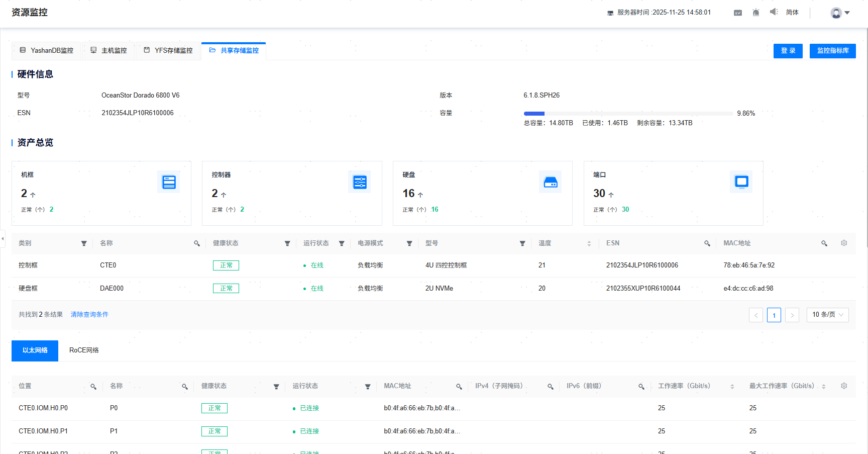This screenshot has width=868, height=454.
Task: Click the search icon in the 名称 column header
Action: 197,243
